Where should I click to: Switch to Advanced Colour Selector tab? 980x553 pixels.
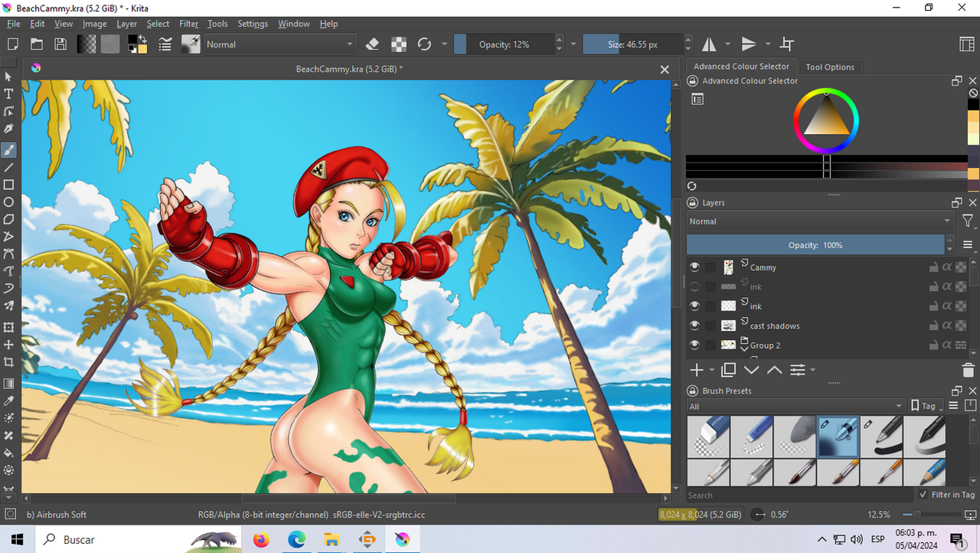[741, 67]
